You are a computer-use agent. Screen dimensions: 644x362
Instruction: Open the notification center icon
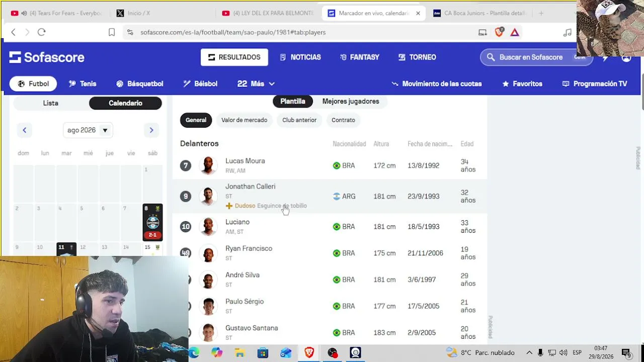[x=626, y=353]
